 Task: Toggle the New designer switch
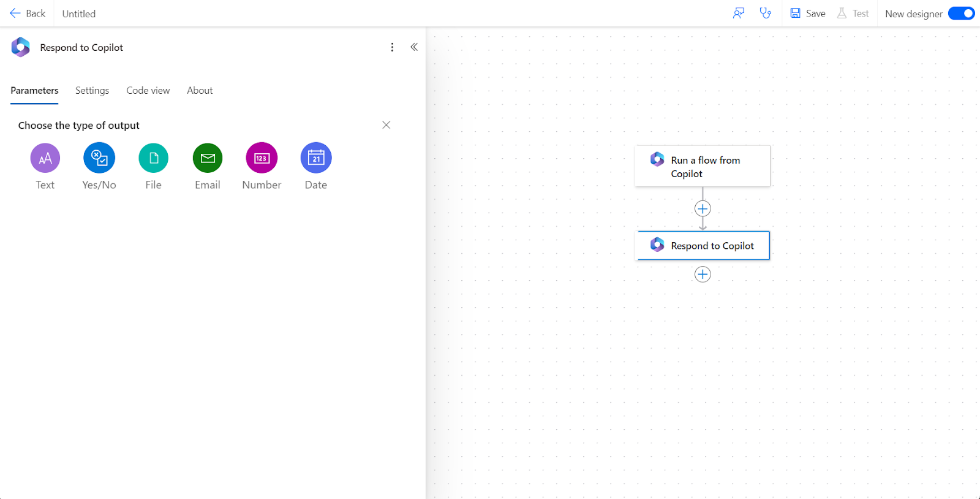962,13
